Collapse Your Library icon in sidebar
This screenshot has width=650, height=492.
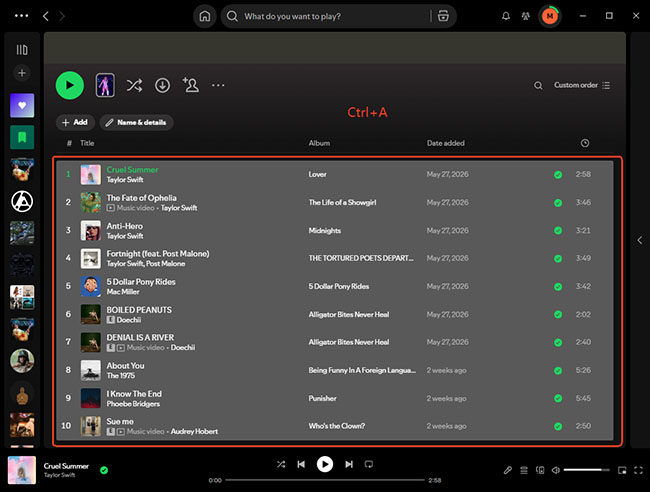coord(22,50)
